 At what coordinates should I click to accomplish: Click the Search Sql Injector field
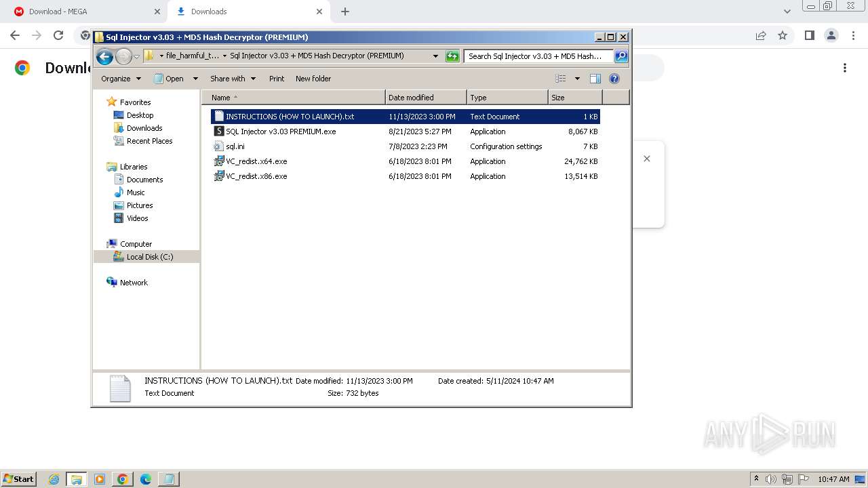(538, 56)
